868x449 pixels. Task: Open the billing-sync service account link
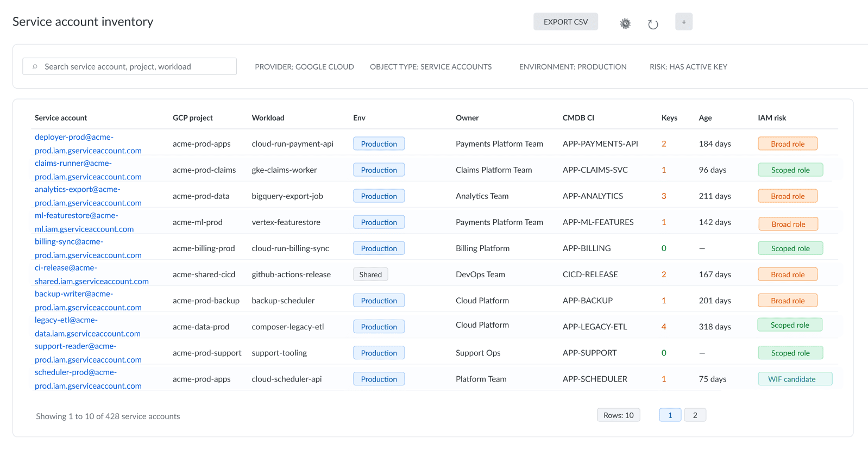(88, 248)
